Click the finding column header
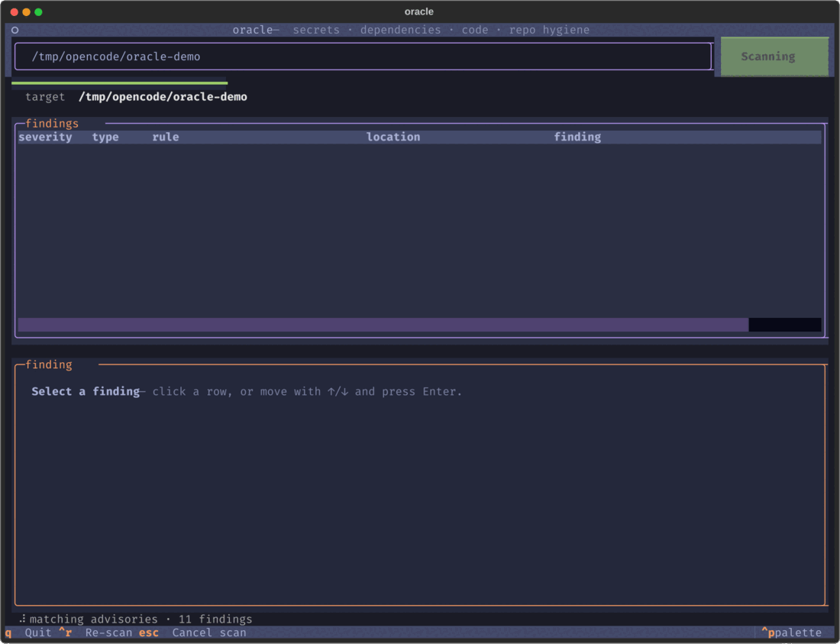The height and width of the screenshot is (644, 840). pyautogui.click(x=577, y=138)
